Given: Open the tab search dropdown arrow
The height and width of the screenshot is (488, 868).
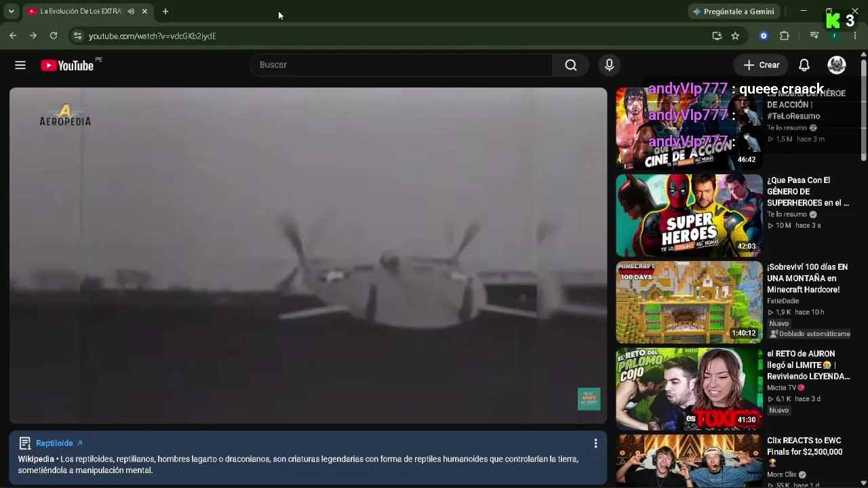Looking at the screenshot, I should pyautogui.click(x=12, y=12).
